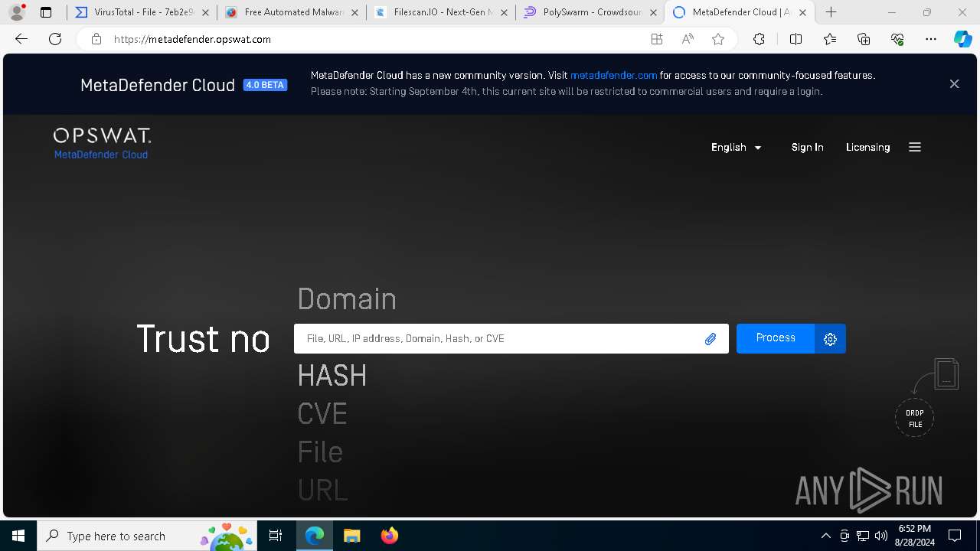Open Edge profile avatar

tap(17, 12)
